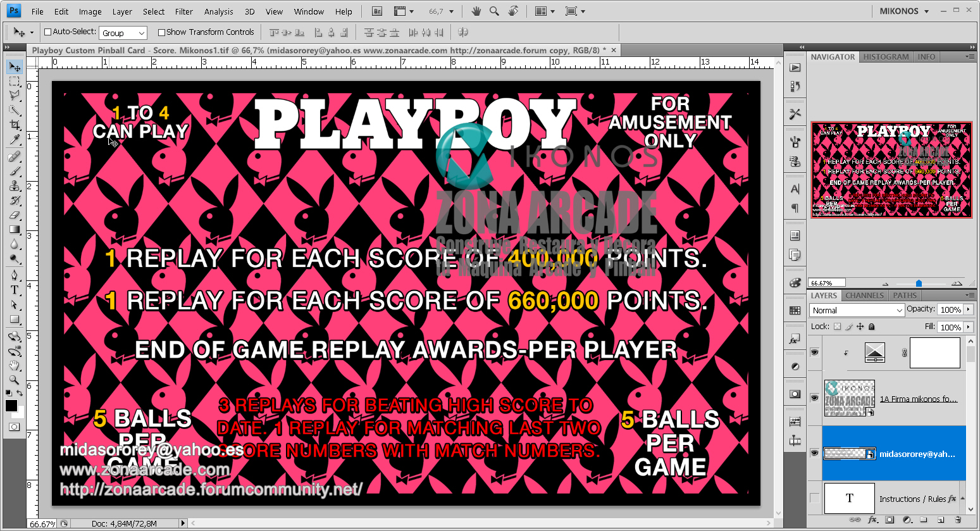Viewport: 980px width, 531px height.
Task: Select the Polygonal Lasso tool
Action: (15, 96)
